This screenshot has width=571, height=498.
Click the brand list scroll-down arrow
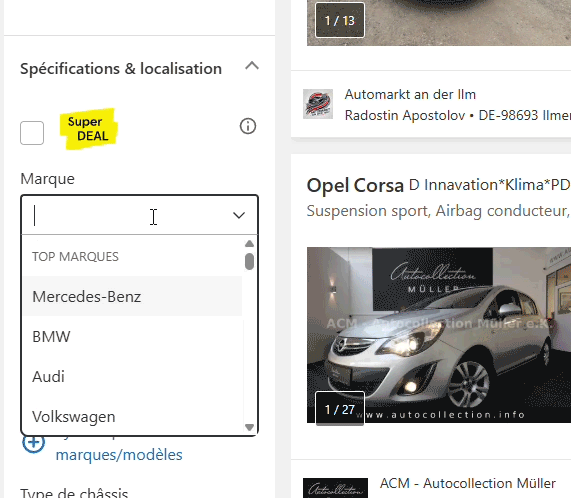coord(249,427)
